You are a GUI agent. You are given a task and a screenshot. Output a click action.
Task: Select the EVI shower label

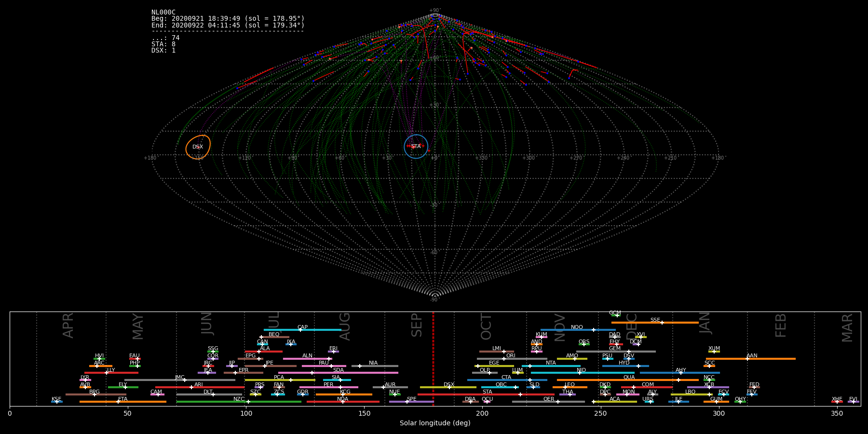coord(853,399)
